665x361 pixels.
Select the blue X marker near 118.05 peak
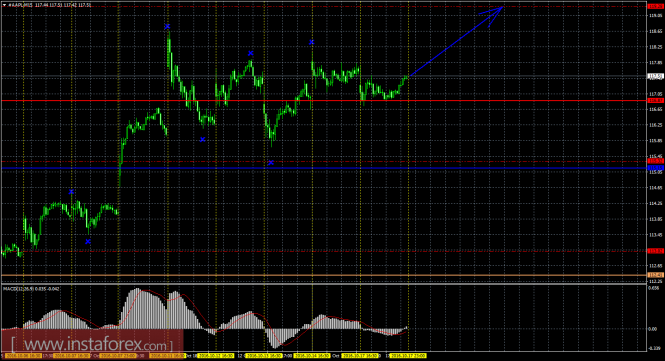pos(251,53)
